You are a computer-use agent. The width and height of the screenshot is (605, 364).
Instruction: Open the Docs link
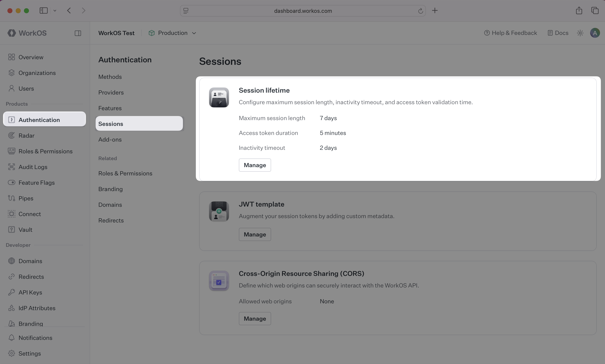[558, 33]
